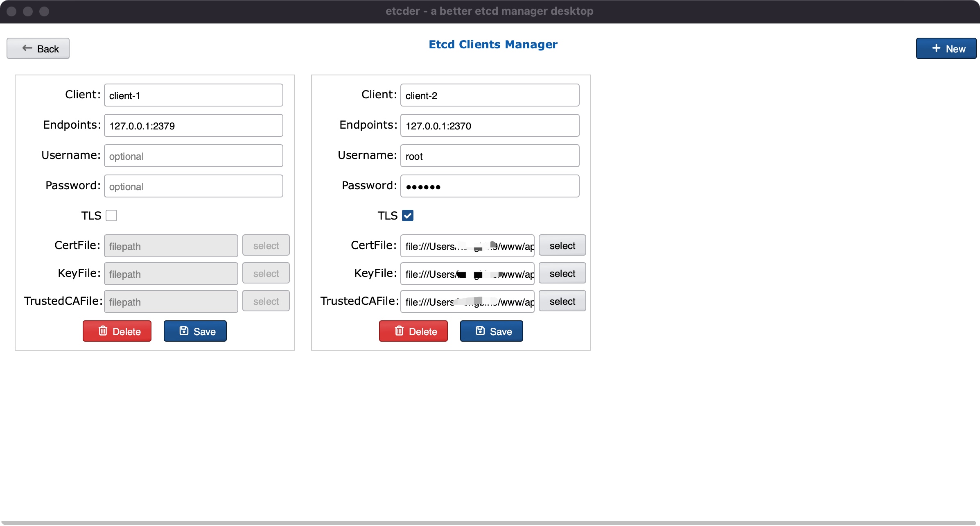This screenshot has height=526, width=980.
Task: Click the horizontal scrollbar at bottom
Action: (x=489, y=523)
